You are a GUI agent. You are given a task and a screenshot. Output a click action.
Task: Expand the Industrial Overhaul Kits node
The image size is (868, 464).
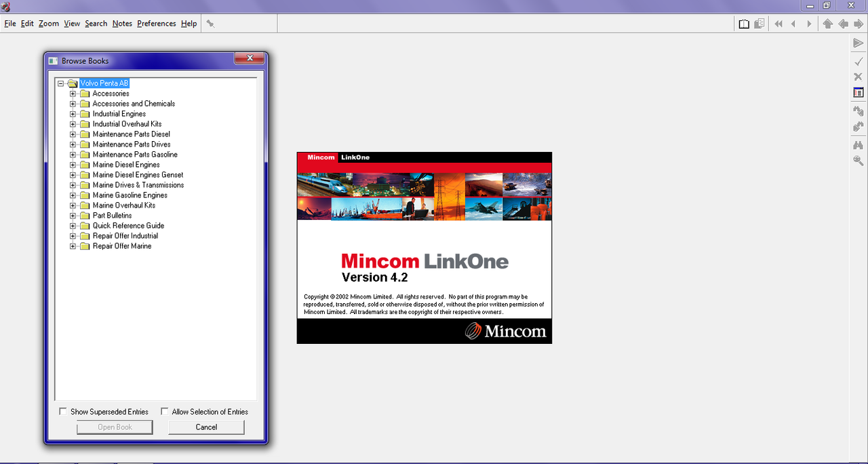[73, 124]
